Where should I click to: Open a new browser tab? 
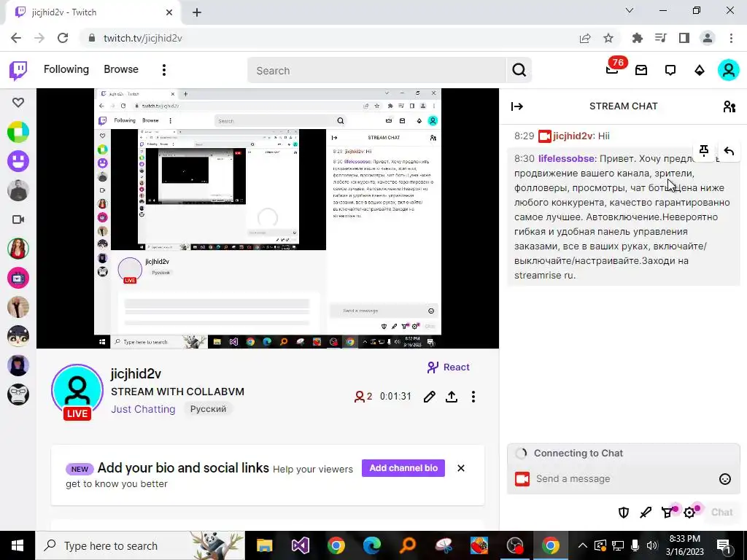point(197,12)
